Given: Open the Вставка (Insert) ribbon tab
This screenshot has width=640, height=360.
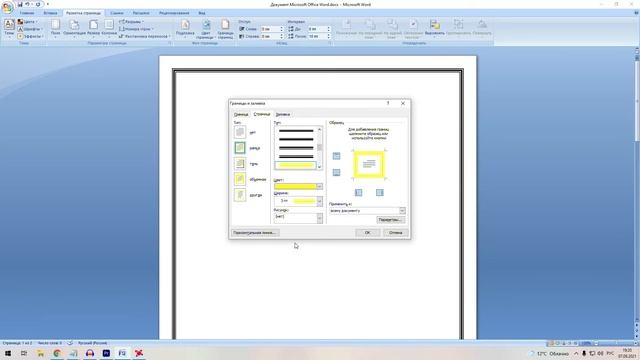Looking at the screenshot, I should pyautogui.click(x=51, y=13).
